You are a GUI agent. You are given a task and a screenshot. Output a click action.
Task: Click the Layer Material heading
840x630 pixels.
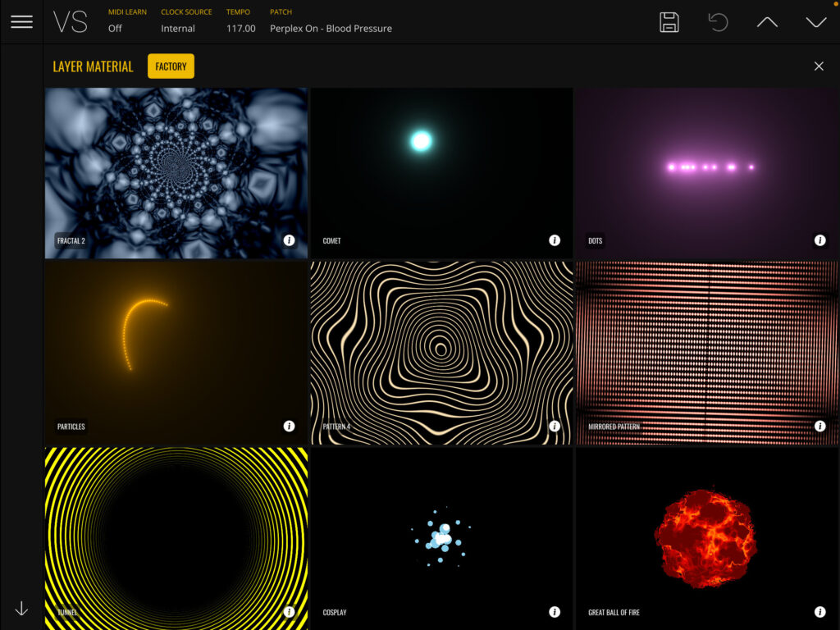click(94, 66)
